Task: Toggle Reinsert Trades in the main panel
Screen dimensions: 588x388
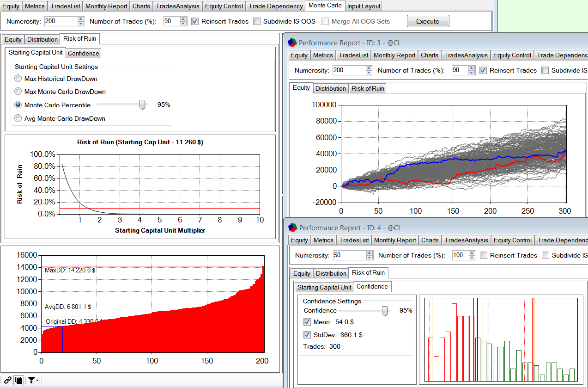Action: point(195,21)
